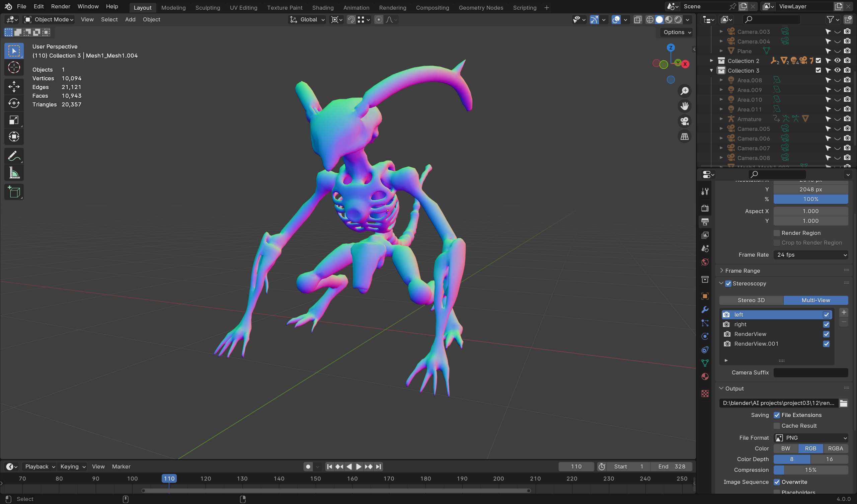Toggle the Stereoscopy checkbox
Image resolution: width=857 pixels, height=504 pixels.
(x=728, y=284)
